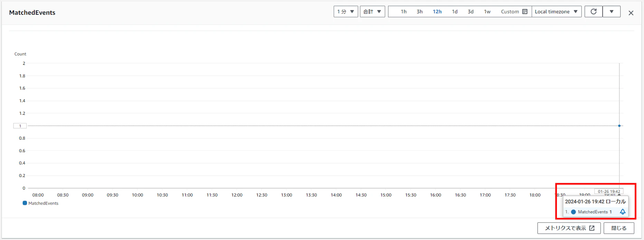644x240 pixels.
Task: Select the 1h time range
Action: pos(404,11)
